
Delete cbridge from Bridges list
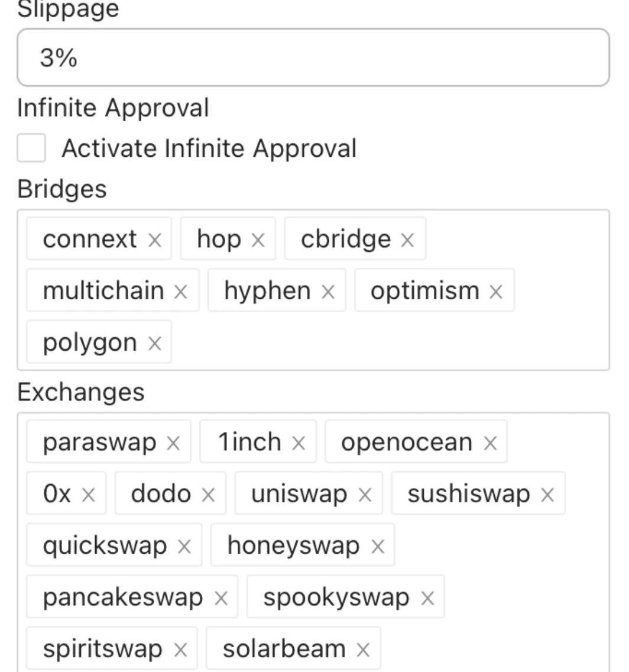[407, 240]
